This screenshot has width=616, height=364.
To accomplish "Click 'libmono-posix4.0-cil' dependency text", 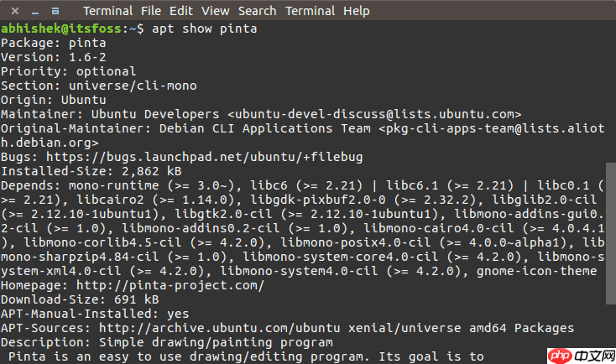I will point(355,242).
